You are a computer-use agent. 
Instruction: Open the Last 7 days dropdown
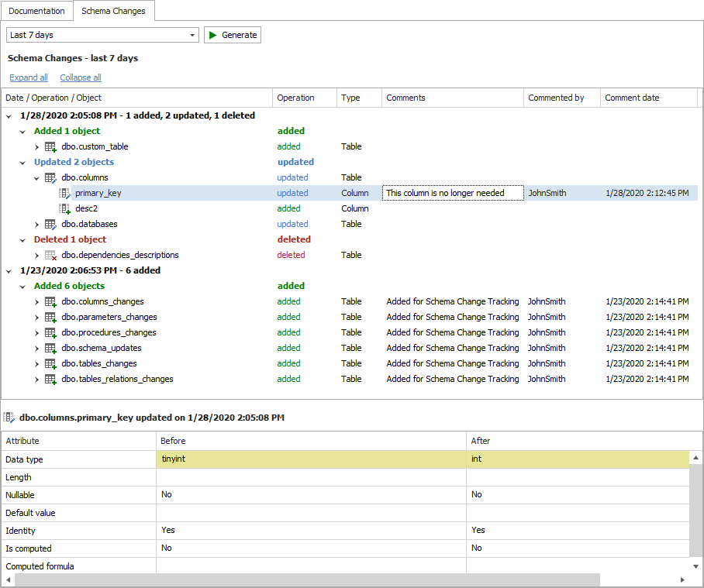pyautogui.click(x=192, y=35)
